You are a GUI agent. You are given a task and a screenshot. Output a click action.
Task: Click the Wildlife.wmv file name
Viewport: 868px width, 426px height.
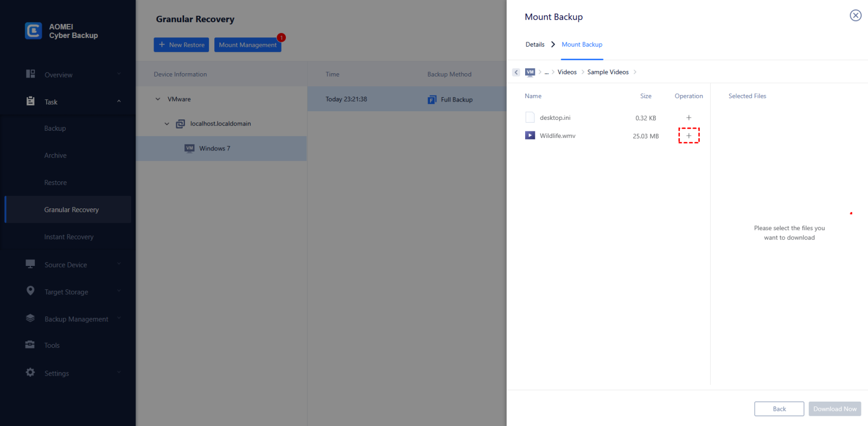tap(558, 136)
